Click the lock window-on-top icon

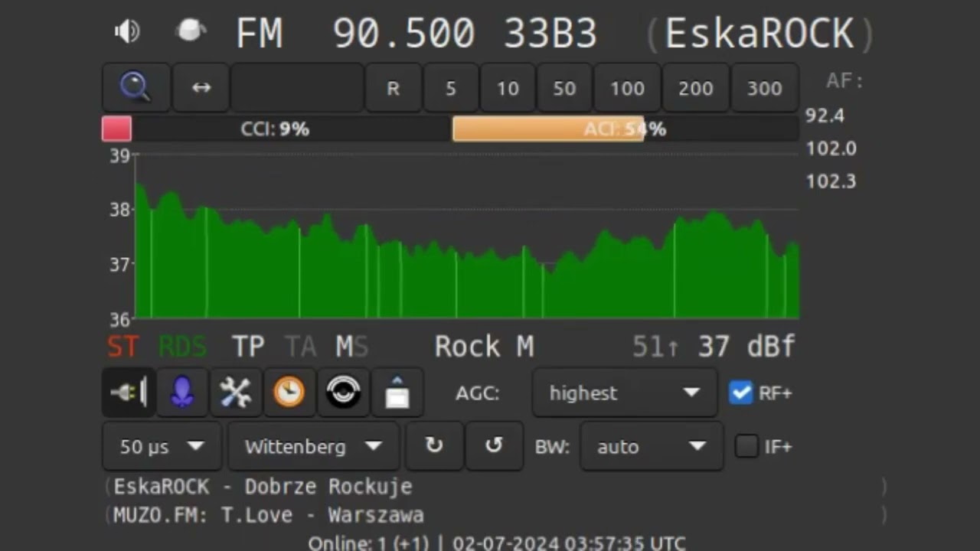(397, 393)
